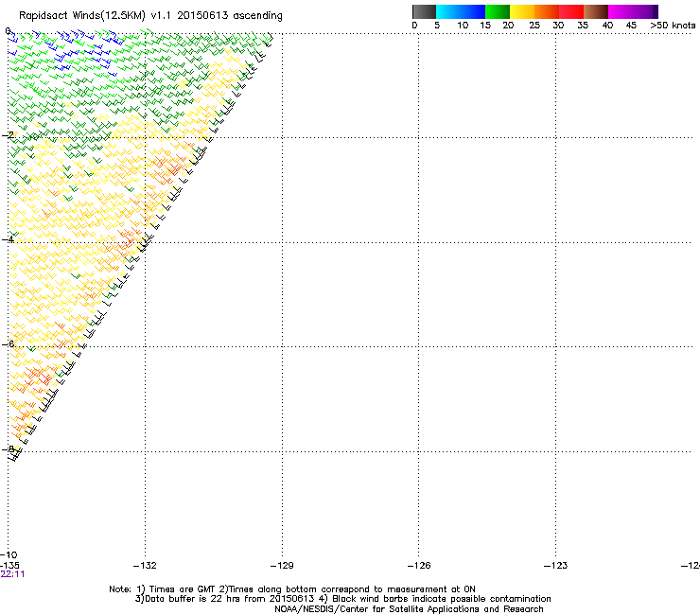The height and width of the screenshot is (615, 700).
Task: Click the gray 0-5 knots color swatch
Action: point(424,11)
